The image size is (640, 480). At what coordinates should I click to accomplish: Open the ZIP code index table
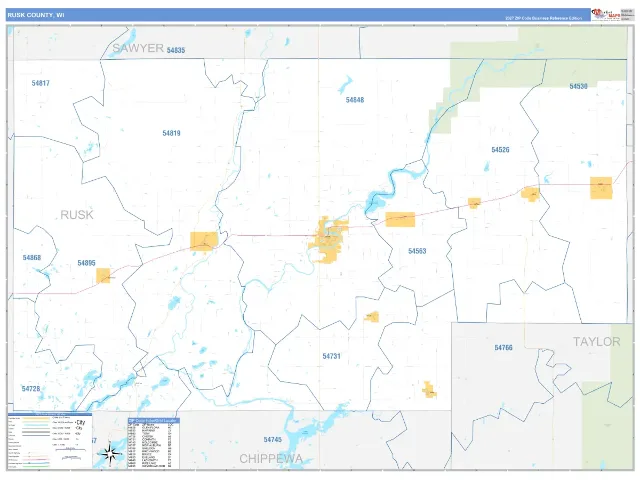click(x=153, y=443)
